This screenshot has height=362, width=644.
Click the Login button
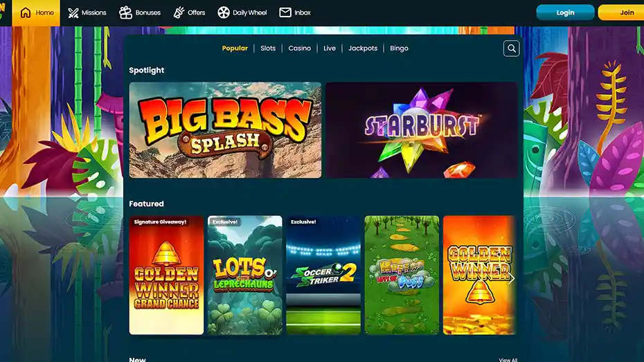point(565,12)
